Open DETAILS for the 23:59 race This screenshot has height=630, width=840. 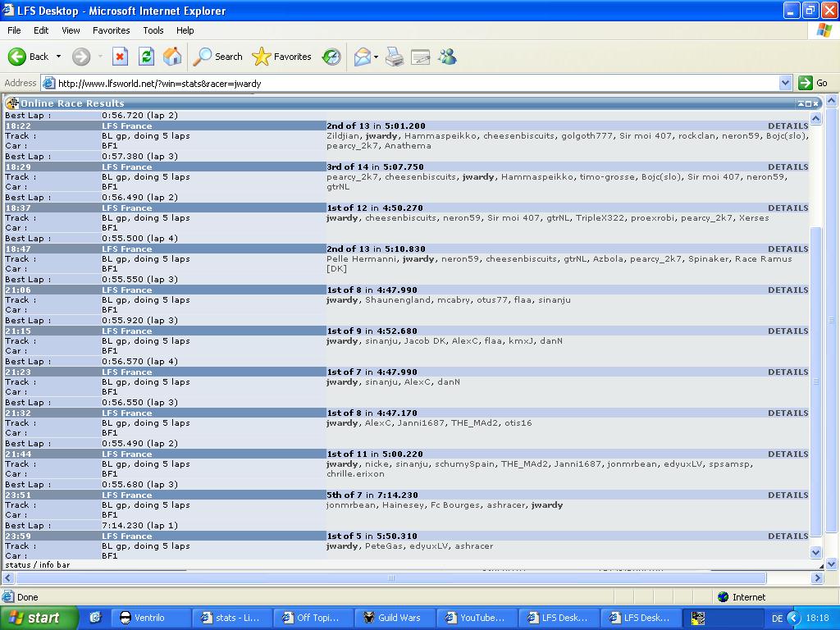point(788,536)
